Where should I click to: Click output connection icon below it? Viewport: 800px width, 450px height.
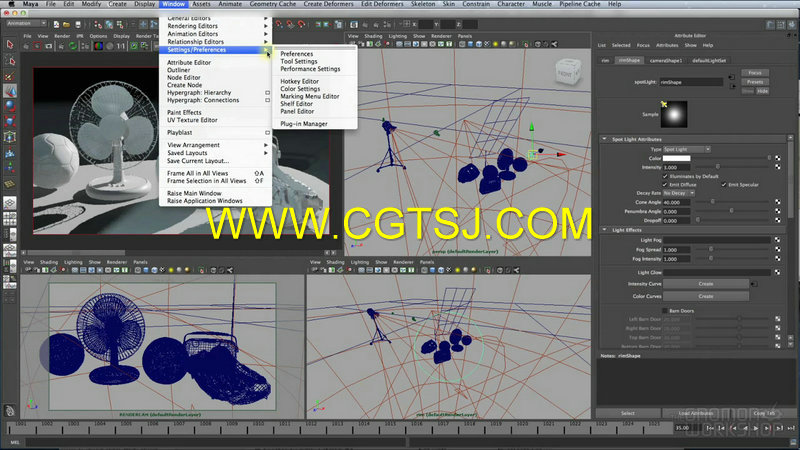[732, 86]
